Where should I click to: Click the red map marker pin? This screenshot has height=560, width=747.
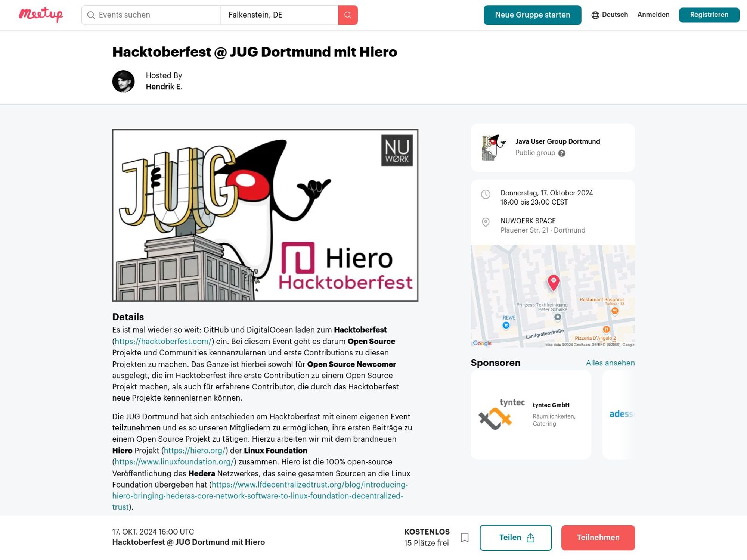click(x=553, y=283)
